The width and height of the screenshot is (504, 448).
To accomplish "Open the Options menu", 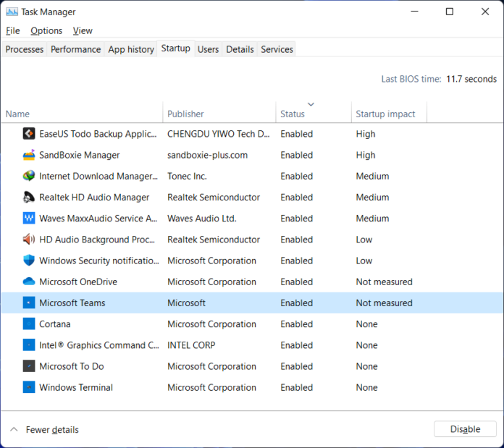I will [46, 31].
